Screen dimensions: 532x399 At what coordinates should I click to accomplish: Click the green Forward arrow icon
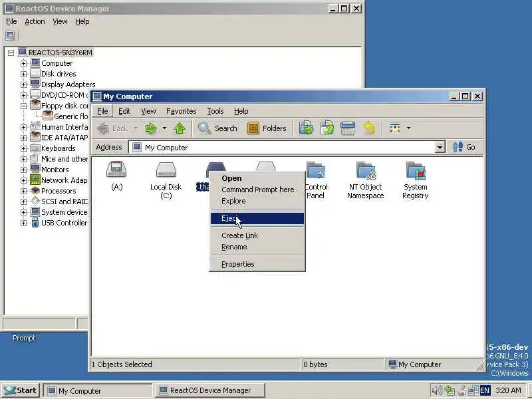[x=151, y=128]
